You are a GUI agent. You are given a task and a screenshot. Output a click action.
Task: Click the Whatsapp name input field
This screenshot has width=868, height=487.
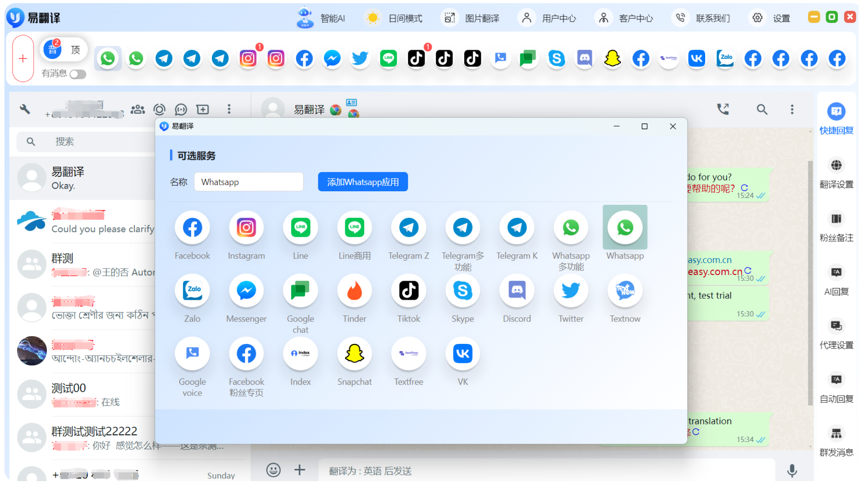tap(248, 181)
